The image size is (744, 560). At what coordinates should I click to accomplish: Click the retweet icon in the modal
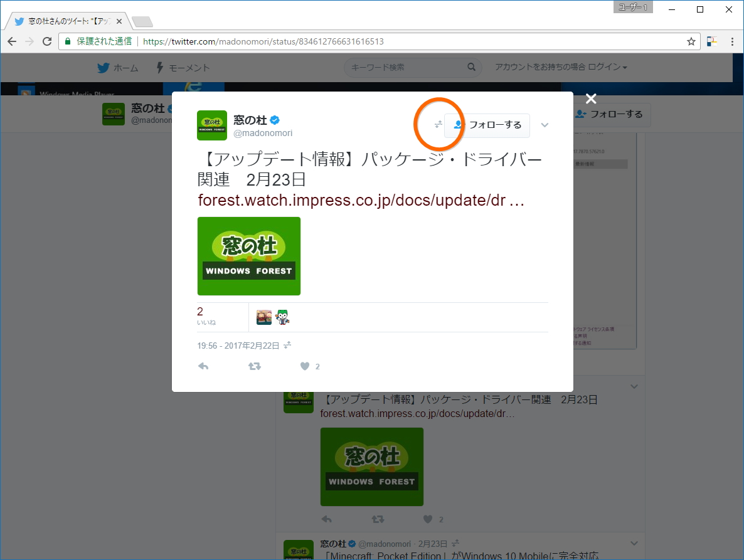coord(255,366)
